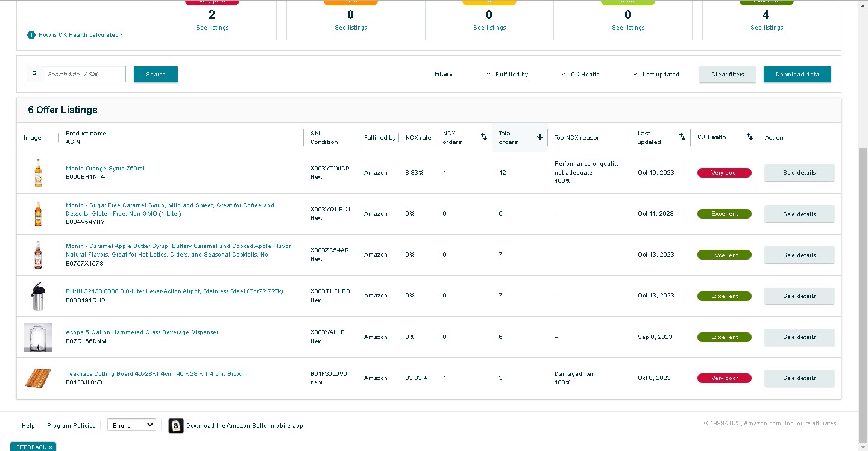Click the Damaged item top NCX reason
The width and height of the screenshot is (868, 451).
(x=576, y=374)
